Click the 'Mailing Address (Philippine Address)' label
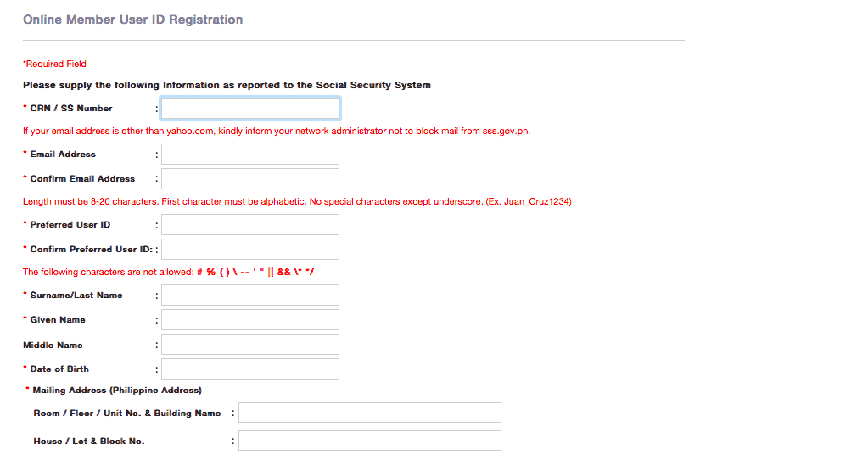The height and width of the screenshot is (456, 868). tap(117, 391)
